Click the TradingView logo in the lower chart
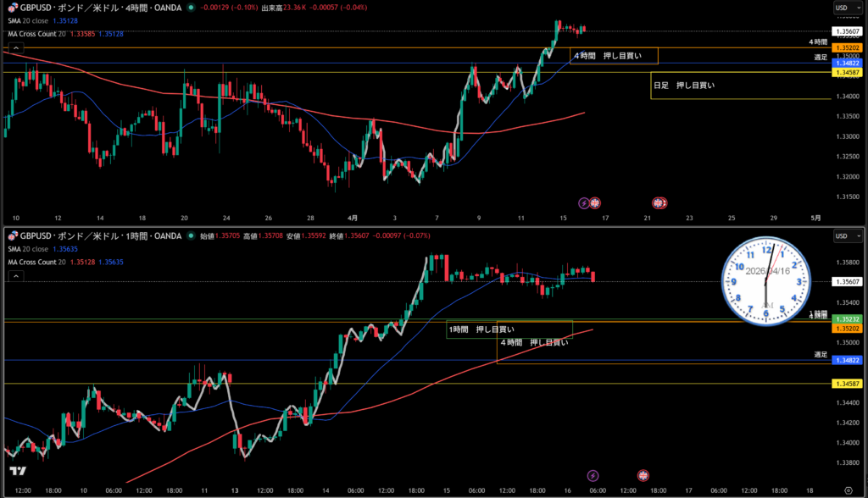The height and width of the screenshot is (498, 868). (x=17, y=472)
